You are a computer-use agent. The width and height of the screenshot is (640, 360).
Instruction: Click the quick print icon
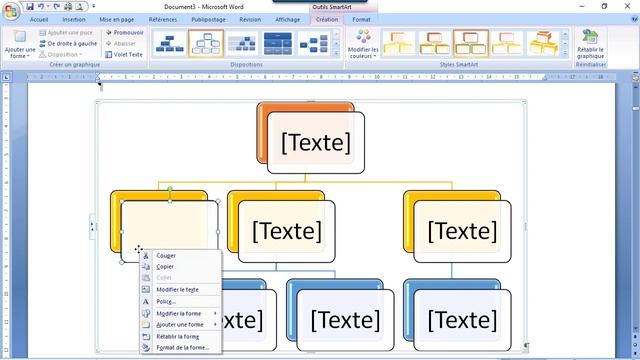68,7
